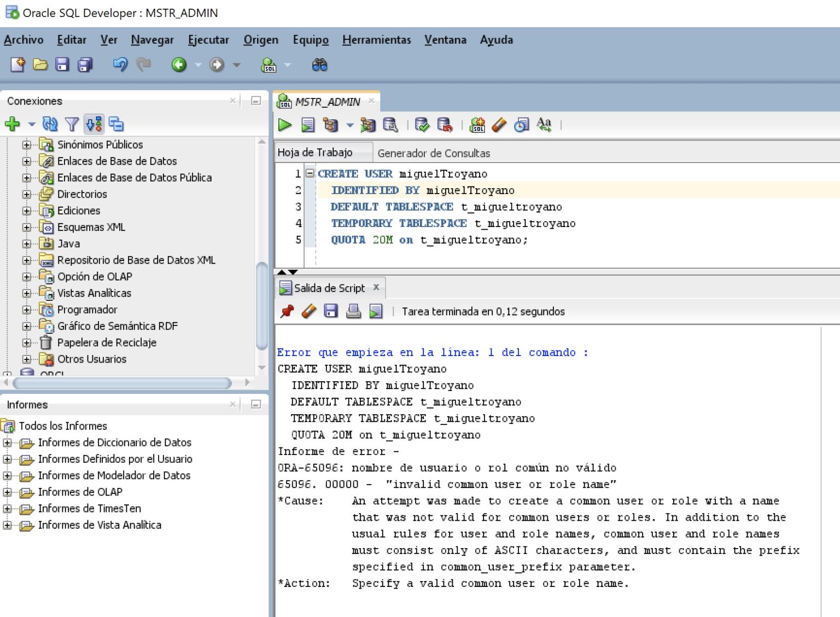Select the MSTR_ADMIN worksheet tab
The image size is (840, 617).
tap(327, 102)
